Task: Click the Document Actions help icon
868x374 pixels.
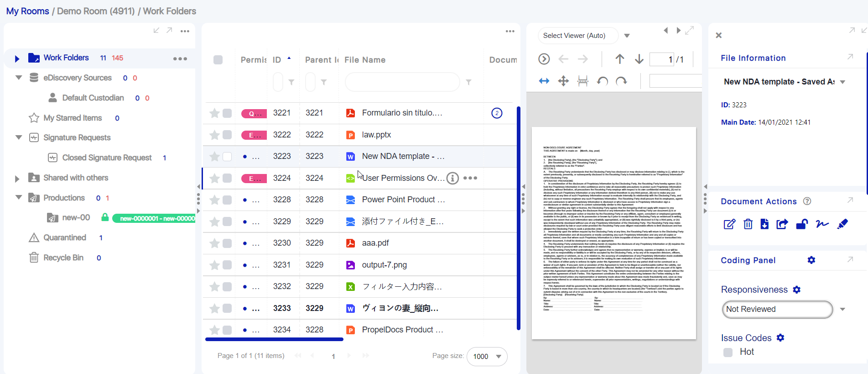Action: coord(807,201)
